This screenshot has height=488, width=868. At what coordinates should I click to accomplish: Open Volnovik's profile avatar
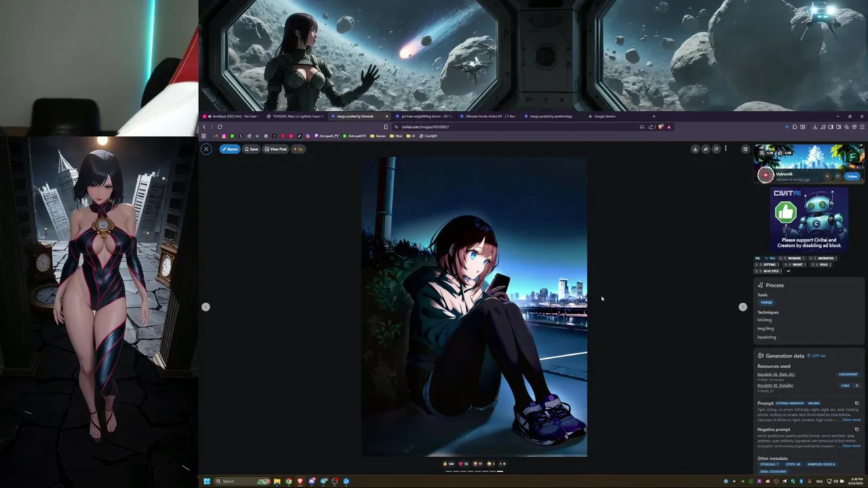pos(766,176)
